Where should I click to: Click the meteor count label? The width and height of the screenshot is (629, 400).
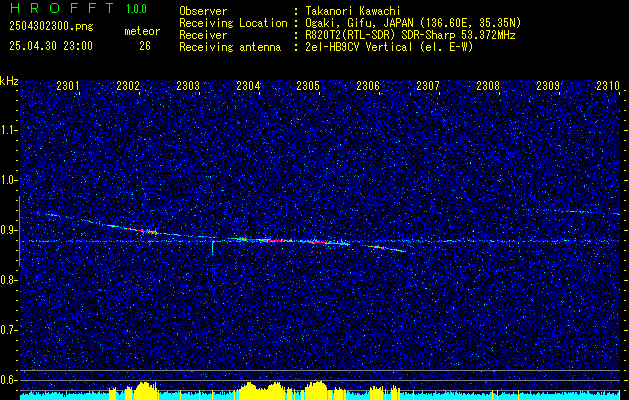(142, 31)
